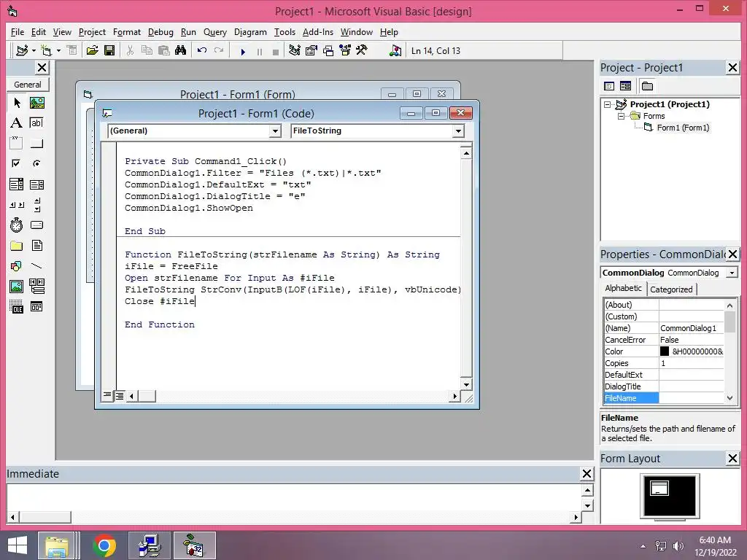The height and width of the screenshot is (560, 747).
Task: Open Chrome from the Windows taskbar
Action: pos(104,545)
